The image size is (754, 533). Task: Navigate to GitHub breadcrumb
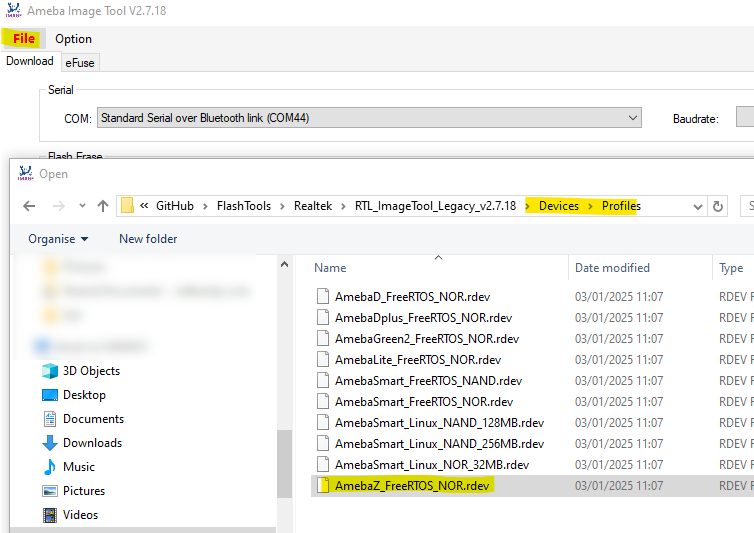pyautogui.click(x=175, y=206)
